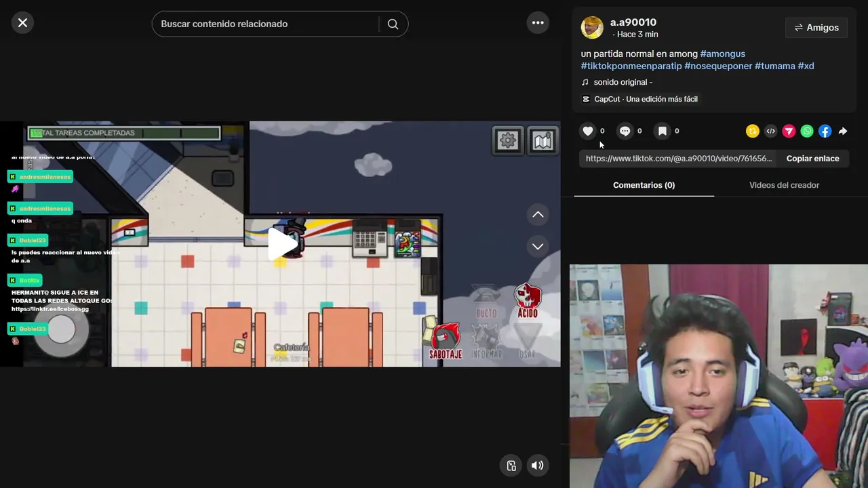Click the Hace 3 min timestamp
Image resolution: width=868 pixels, height=488 pixels.
(637, 35)
